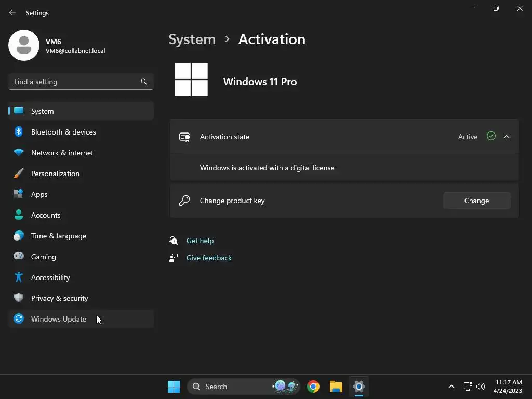Viewport: 532px width, 399px height.
Task: Click the System breadcrumb link
Action: [x=192, y=39]
